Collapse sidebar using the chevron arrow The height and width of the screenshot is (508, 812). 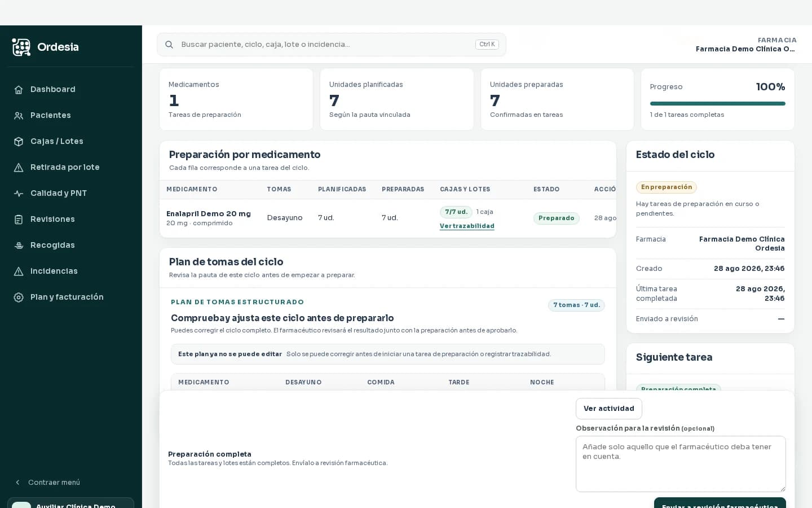(x=17, y=483)
